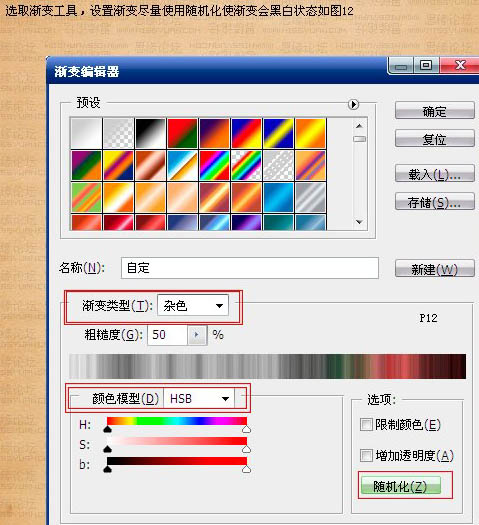Screen dimensions: 479x525
Task: Choose the transparent checkerboard fade preset in first row
Action: click(118, 133)
